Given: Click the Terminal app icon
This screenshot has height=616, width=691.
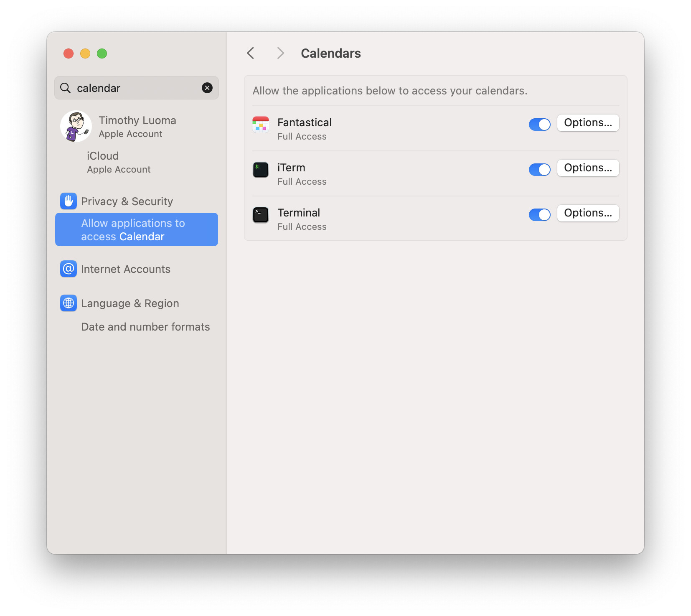Looking at the screenshot, I should coord(261,215).
